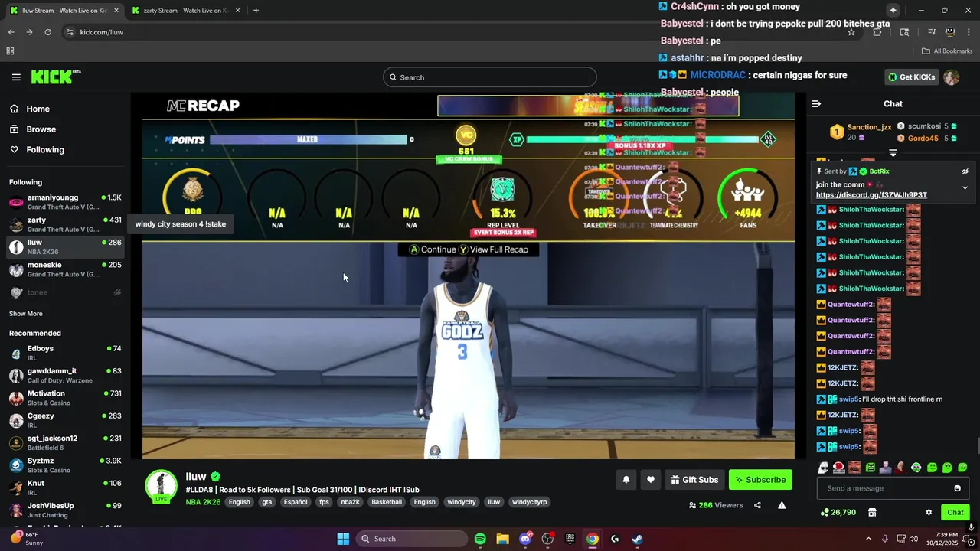Open recommended channel Motivation
This screenshot has width=980, height=551.
click(x=65, y=398)
